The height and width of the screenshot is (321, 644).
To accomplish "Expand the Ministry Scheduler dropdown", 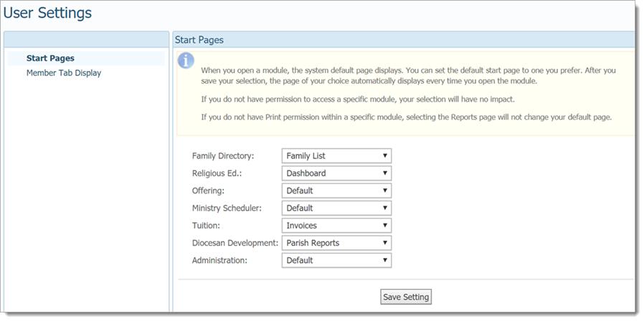I will point(336,208).
